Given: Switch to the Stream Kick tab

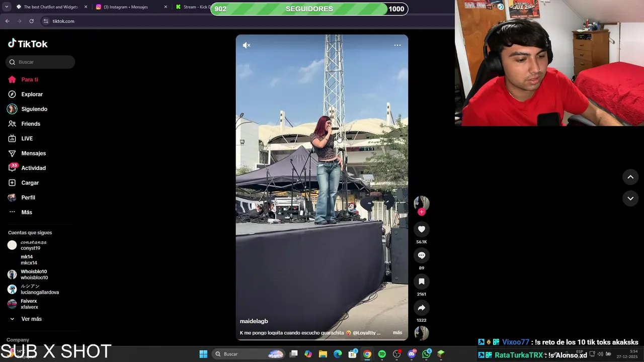Looking at the screenshot, I should pyautogui.click(x=193, y=7).
